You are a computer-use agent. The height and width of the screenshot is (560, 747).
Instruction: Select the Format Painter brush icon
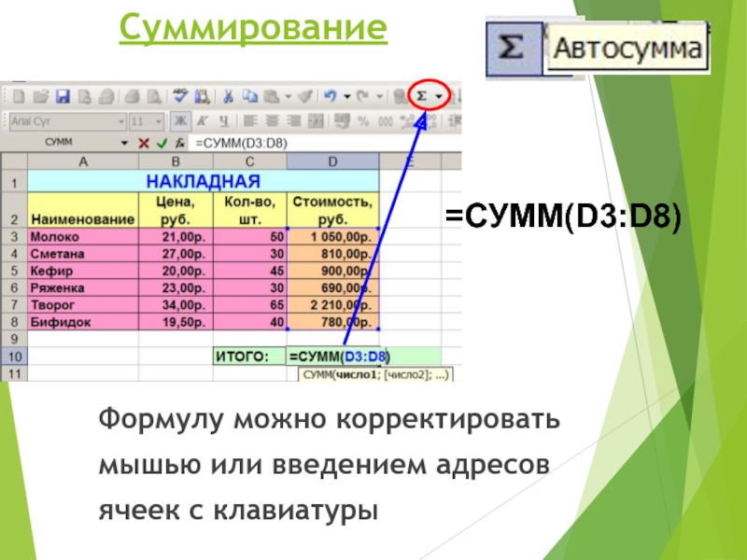305,97
